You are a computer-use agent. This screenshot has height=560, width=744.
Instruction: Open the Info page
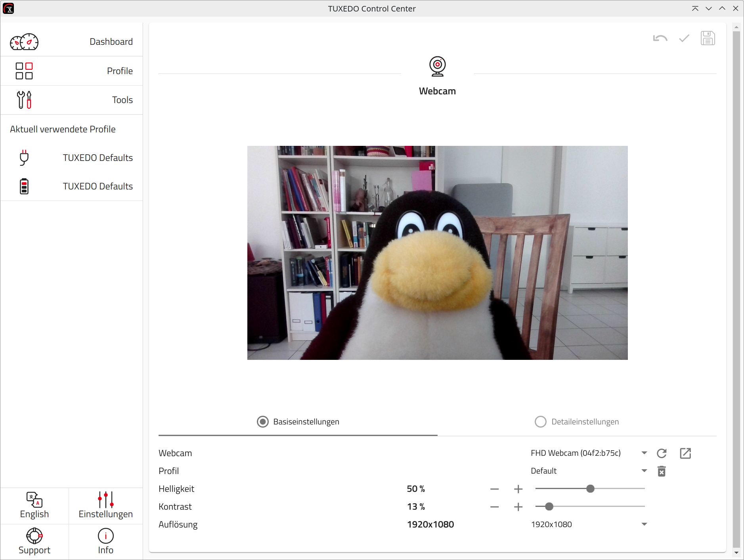point(106,542)
